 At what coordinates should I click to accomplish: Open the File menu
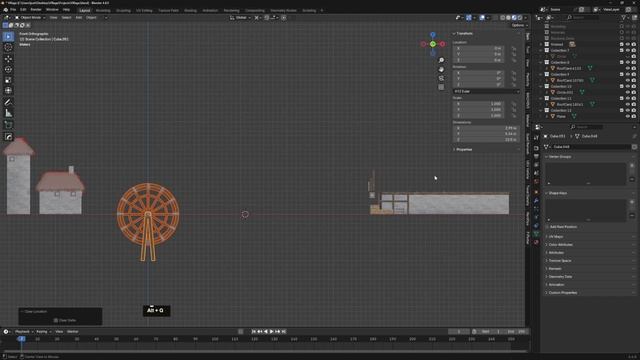click(x=13, y=9)
